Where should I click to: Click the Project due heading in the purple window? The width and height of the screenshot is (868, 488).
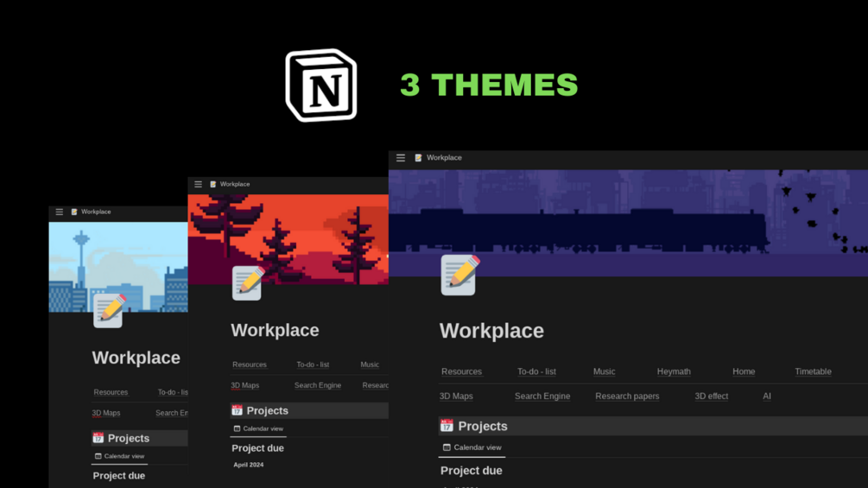[x=472, y=471]
